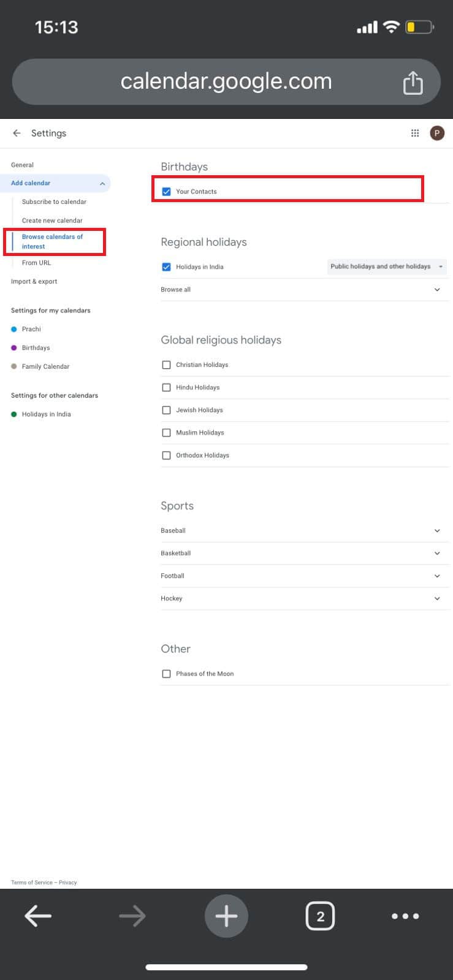This screenshot has width=453, height=980.
Task: Expand Hockey sports calendars
Action: 305,598
